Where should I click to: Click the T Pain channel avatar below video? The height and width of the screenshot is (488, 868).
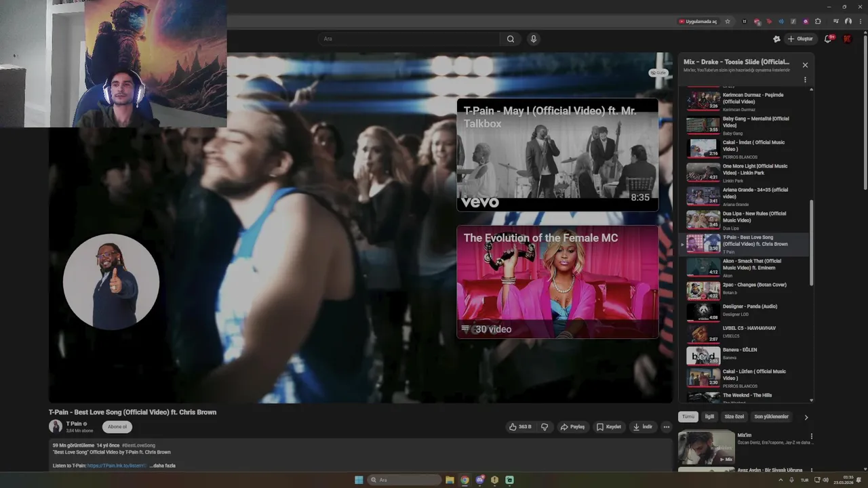[x=56, y=426]
